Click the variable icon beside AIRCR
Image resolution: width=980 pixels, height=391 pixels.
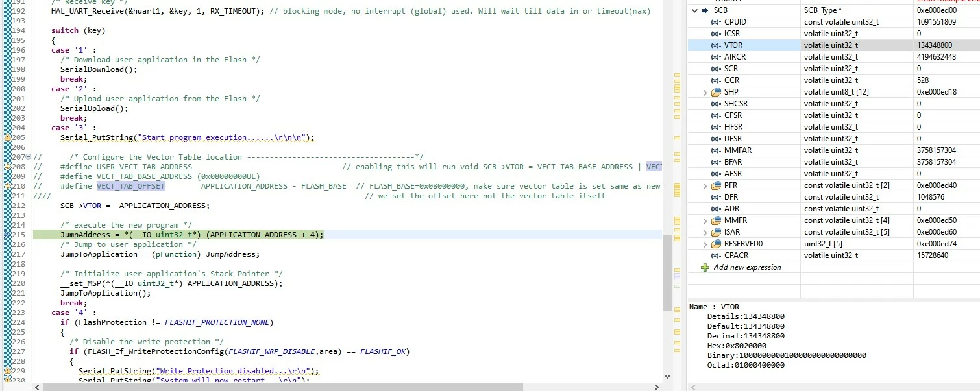[716, 57]
